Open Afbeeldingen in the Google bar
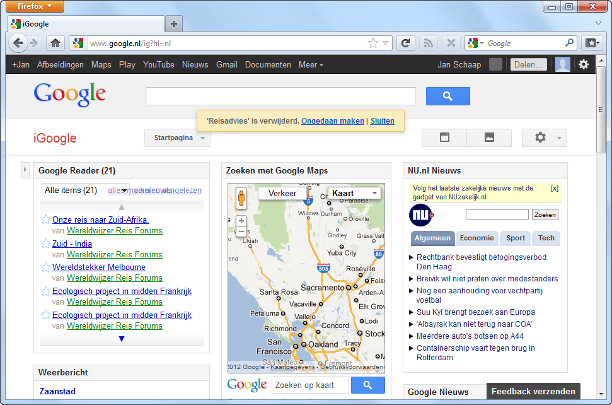Viewport: 612px width, 405px height. [x=60, y=65]
